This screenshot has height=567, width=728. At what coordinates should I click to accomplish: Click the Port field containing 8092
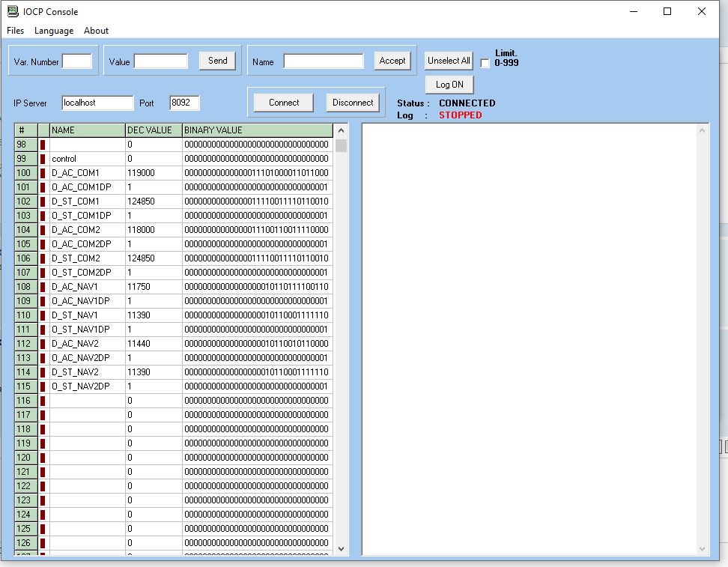(x=183, y=103)
